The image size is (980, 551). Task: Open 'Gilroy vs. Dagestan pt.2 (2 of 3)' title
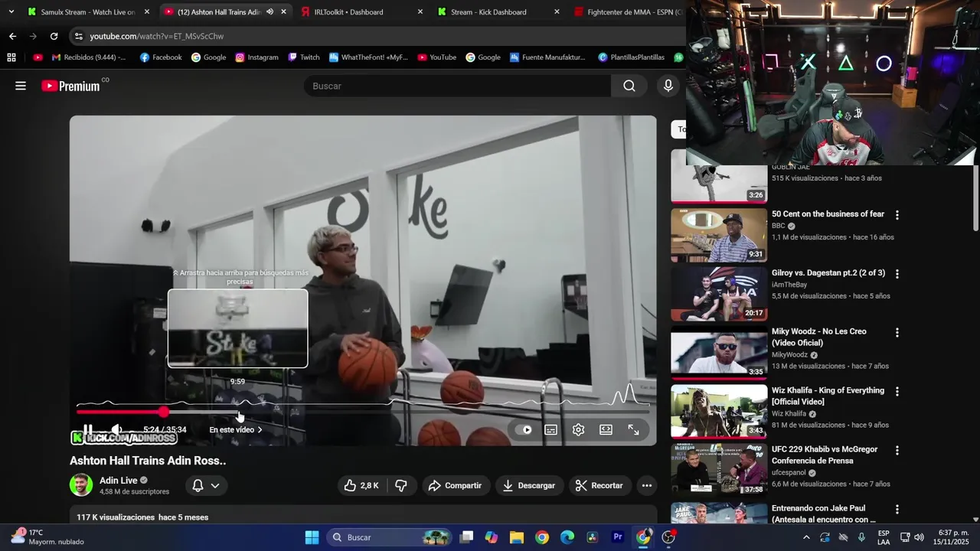pos(828,273)
